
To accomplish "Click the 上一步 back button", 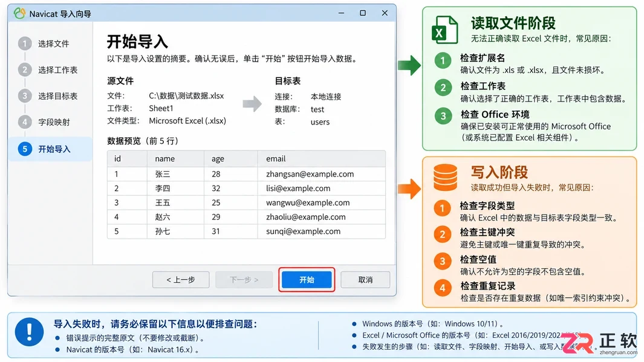I will click(x=181, y=280).
